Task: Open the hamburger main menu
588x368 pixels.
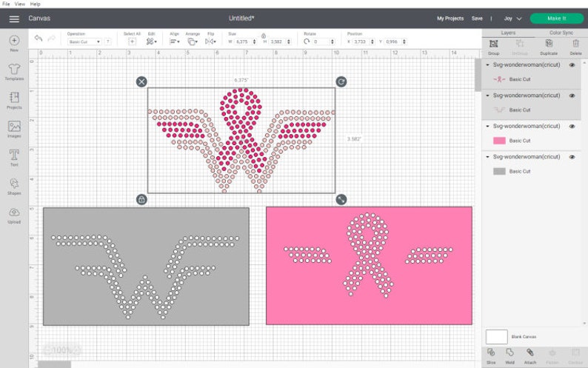Action: (x=14, y=19)
